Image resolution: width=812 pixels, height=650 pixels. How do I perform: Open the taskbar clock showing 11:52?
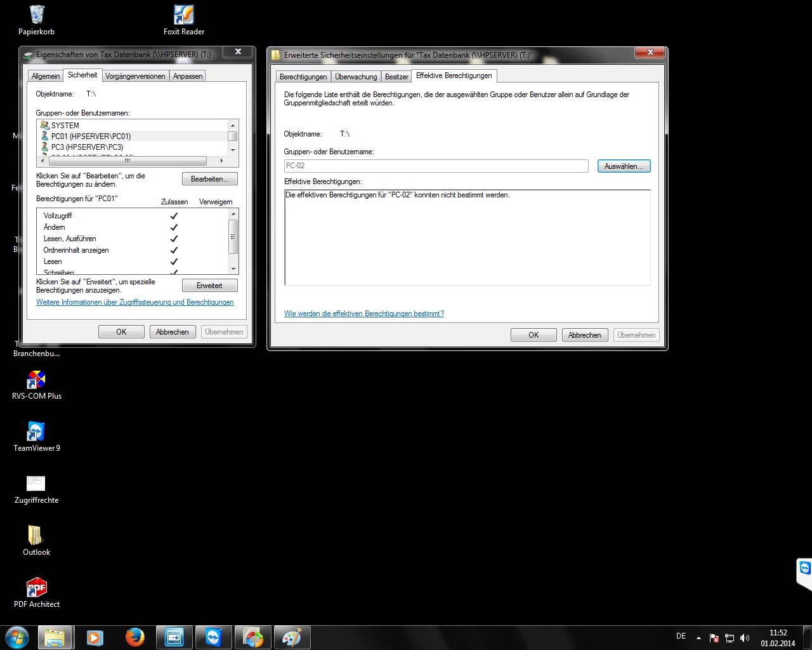pyautogui.click(x=778, y=638)
